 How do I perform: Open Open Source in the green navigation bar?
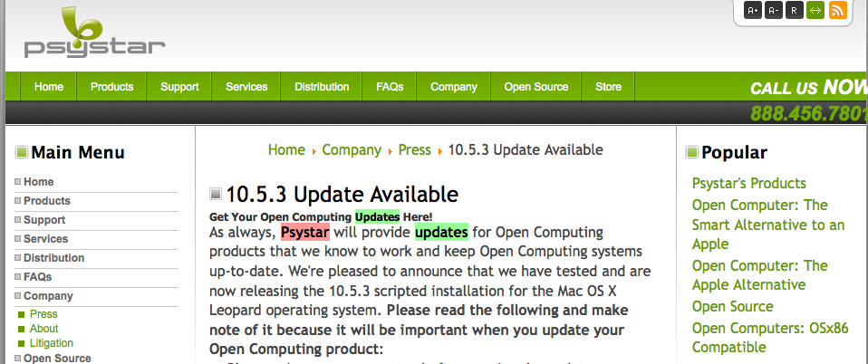point(535,87)
